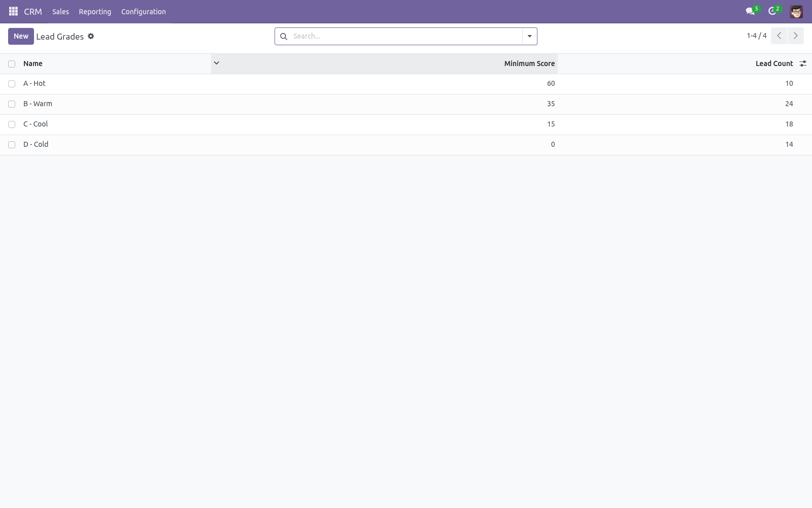Open the A - Hot grade record
Image resolution: width=812 pixels, height=508 pixels.
click(35, 83)
